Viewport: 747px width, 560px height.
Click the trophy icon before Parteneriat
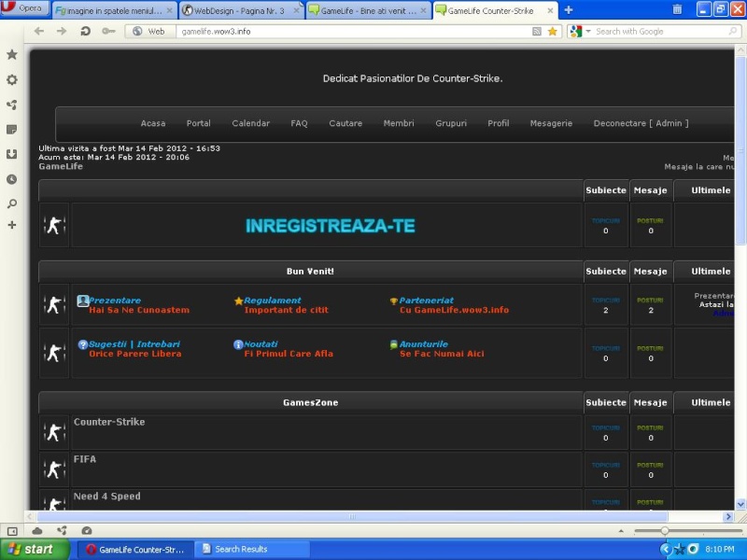[393, 301]
